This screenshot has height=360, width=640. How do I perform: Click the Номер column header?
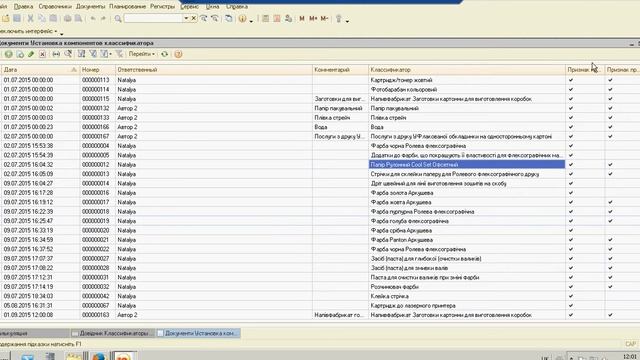point(98,70)
